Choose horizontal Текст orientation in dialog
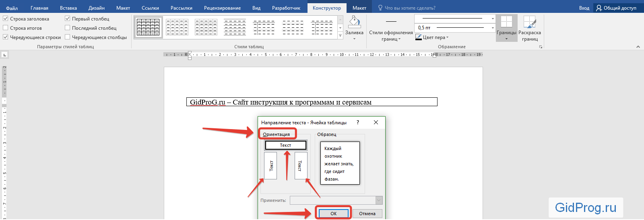The height and width of the screenshot is (220, 644). point(286,145)
